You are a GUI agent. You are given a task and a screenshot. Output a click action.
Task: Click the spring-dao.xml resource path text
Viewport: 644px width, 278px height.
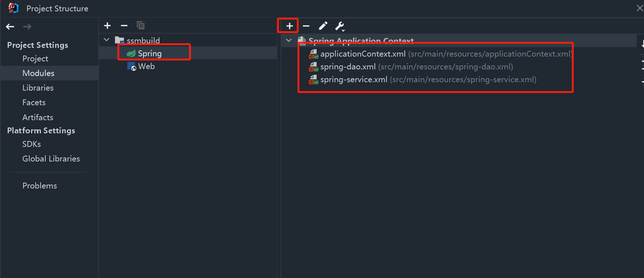(x=446, y=67)
